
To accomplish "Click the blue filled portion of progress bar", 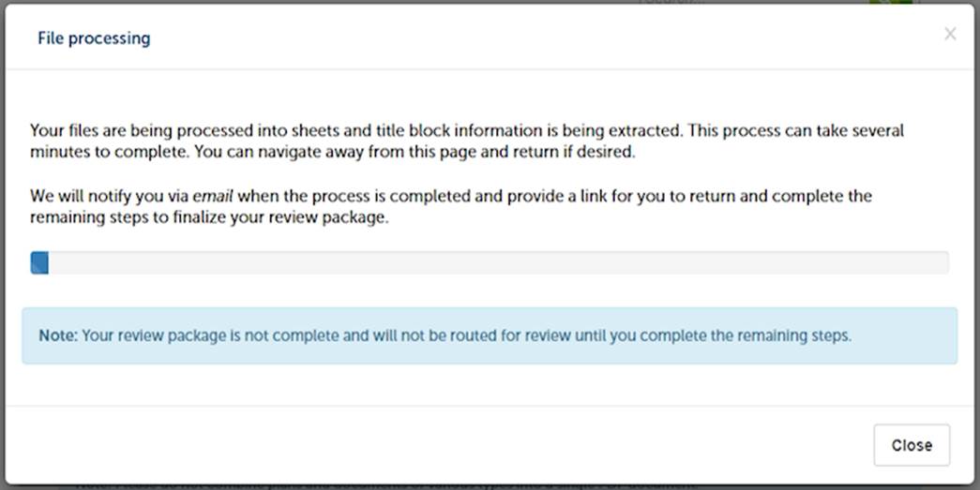I will 39,262.
